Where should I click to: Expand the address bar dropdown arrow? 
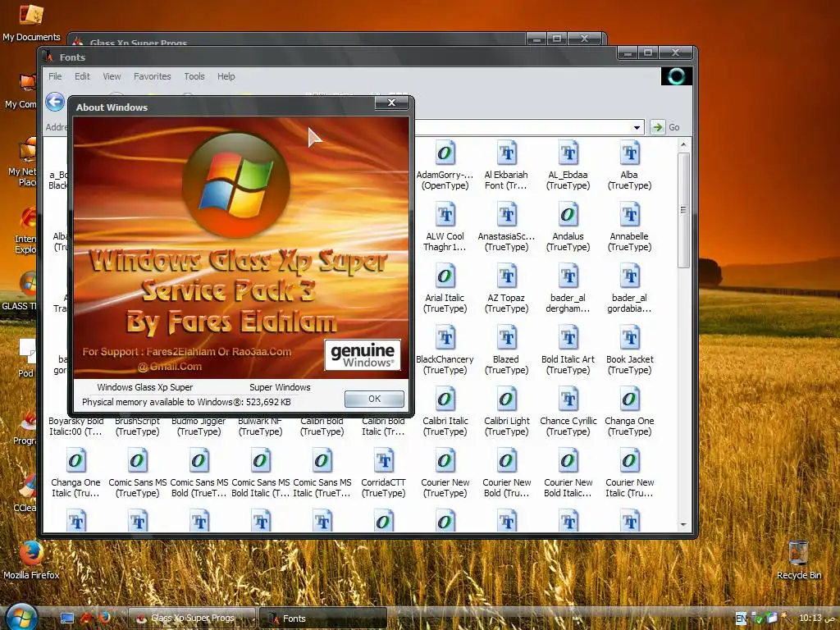pyautogui.click(x=637, y=127)
